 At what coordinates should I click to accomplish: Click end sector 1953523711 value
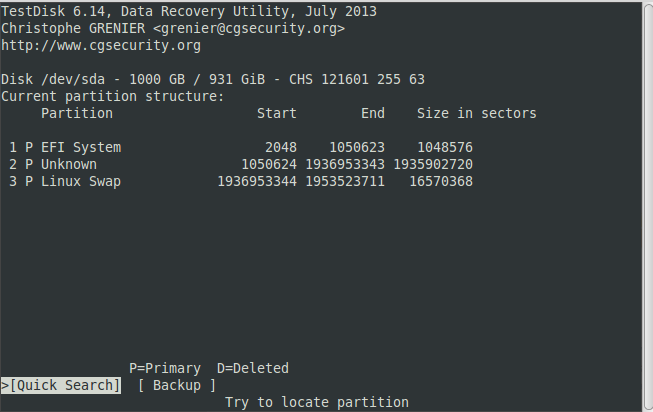[345, 182]
